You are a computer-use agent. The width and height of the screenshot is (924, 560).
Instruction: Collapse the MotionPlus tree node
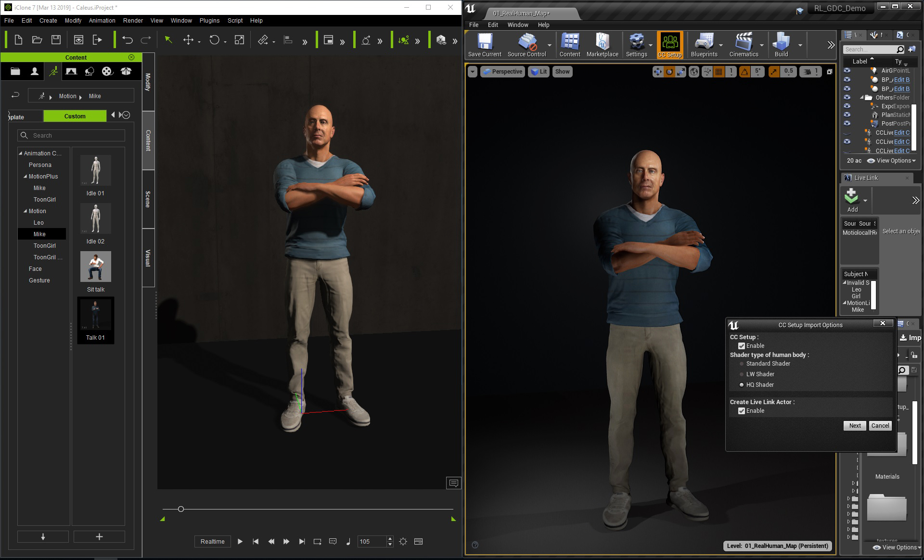click(x=26, y=177)
